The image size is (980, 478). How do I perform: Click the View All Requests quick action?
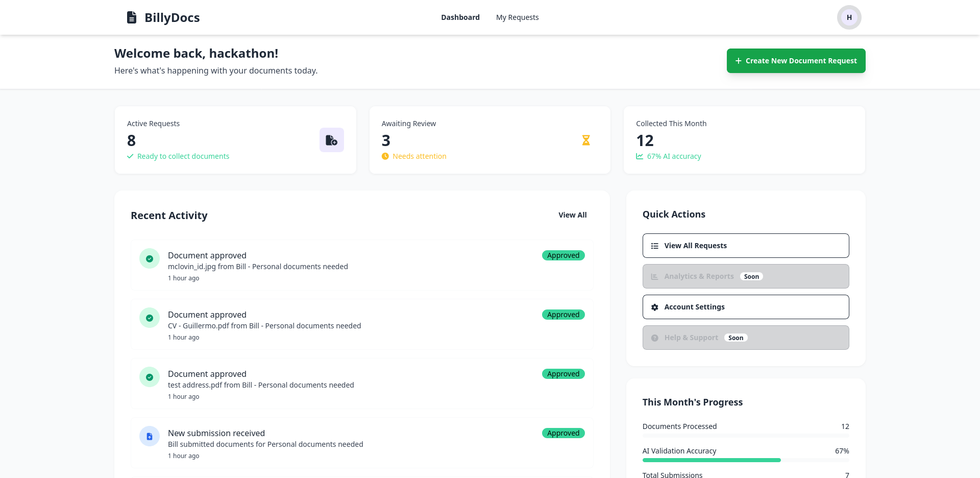tap(746, 246)
